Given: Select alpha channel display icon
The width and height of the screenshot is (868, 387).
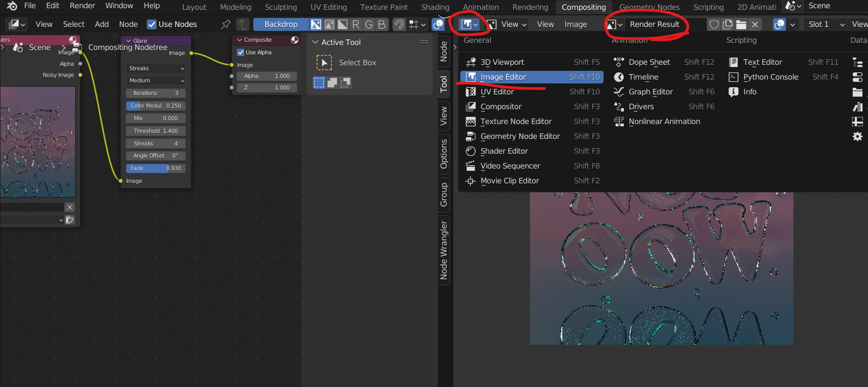Looking at the screenshot, I should [342, 24].
